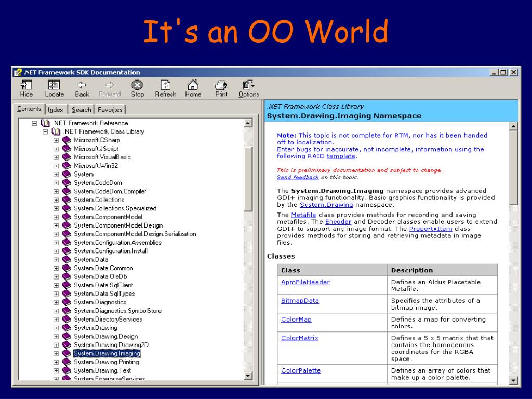Open the BitmapData class link
The image size is (532, 399).
(300, 301)
